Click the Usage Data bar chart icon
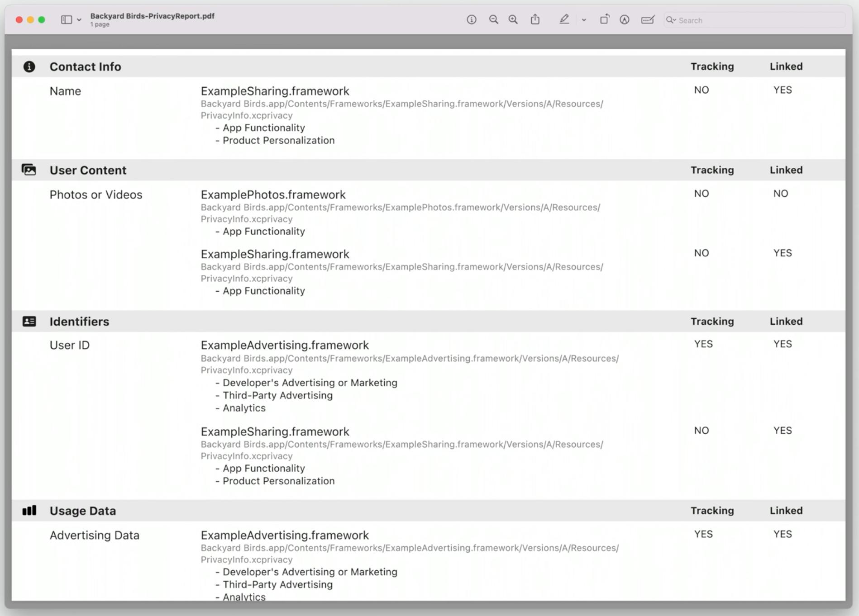 pyautogui.click(x=29, y=510)
